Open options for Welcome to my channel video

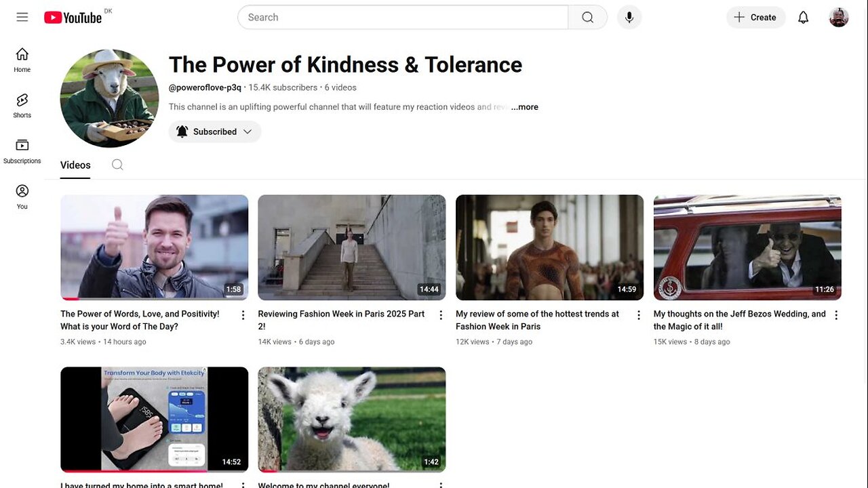click(x=441, y=485)
